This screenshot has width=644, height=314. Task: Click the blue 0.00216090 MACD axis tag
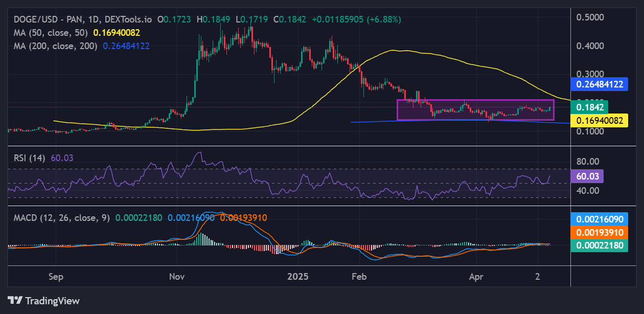pyautogui.click(x=600, y=219)
